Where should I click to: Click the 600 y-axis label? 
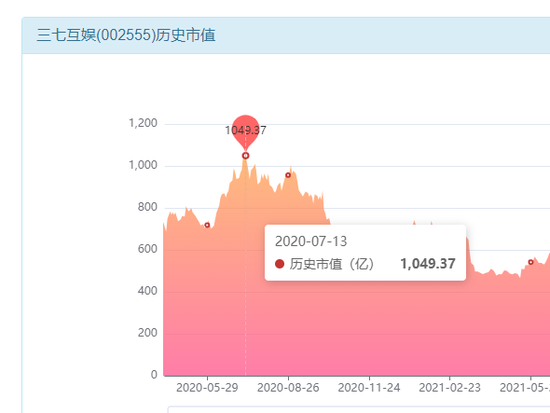point(147,249)
